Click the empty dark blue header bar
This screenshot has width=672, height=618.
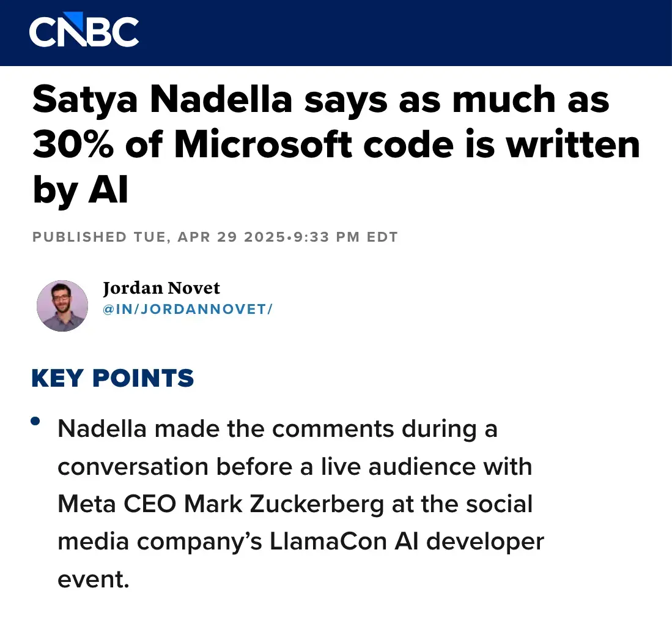tap(397, 32)
